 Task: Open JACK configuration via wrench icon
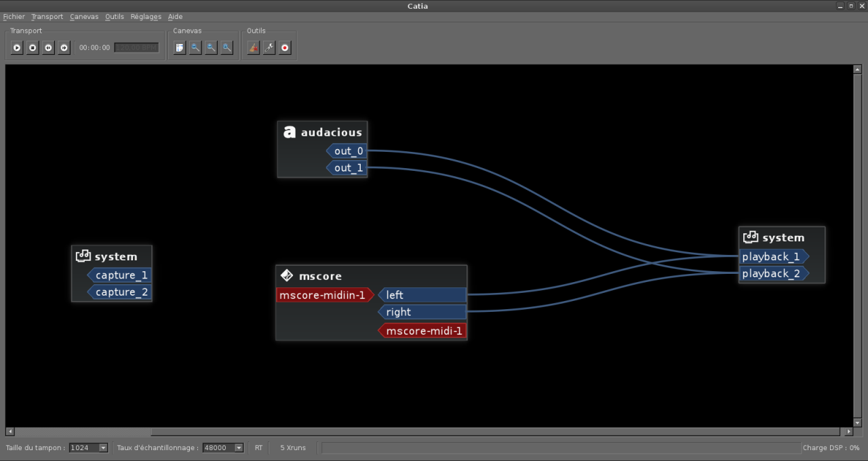[269, 47]
